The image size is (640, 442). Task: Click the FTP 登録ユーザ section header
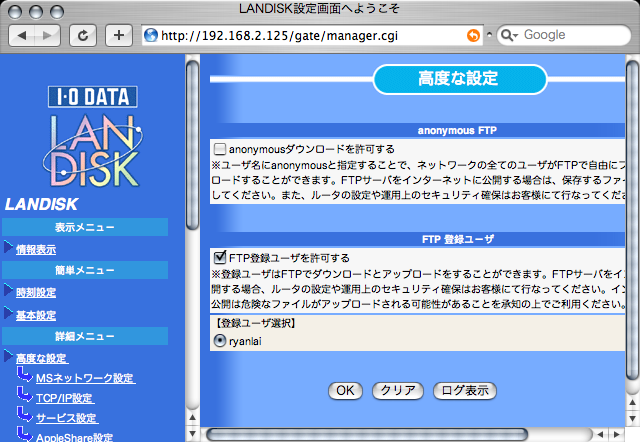(457, 239)
